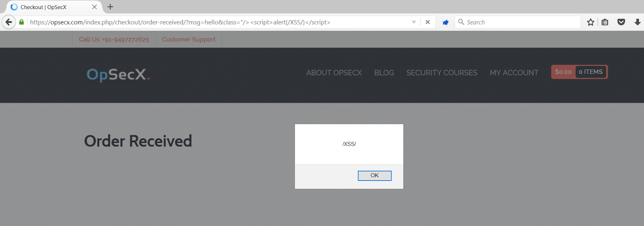Click the magnifier icon in search box
The height and width of the screenshot is (226, 644).
pyautogui.click(x=461, y=22)
